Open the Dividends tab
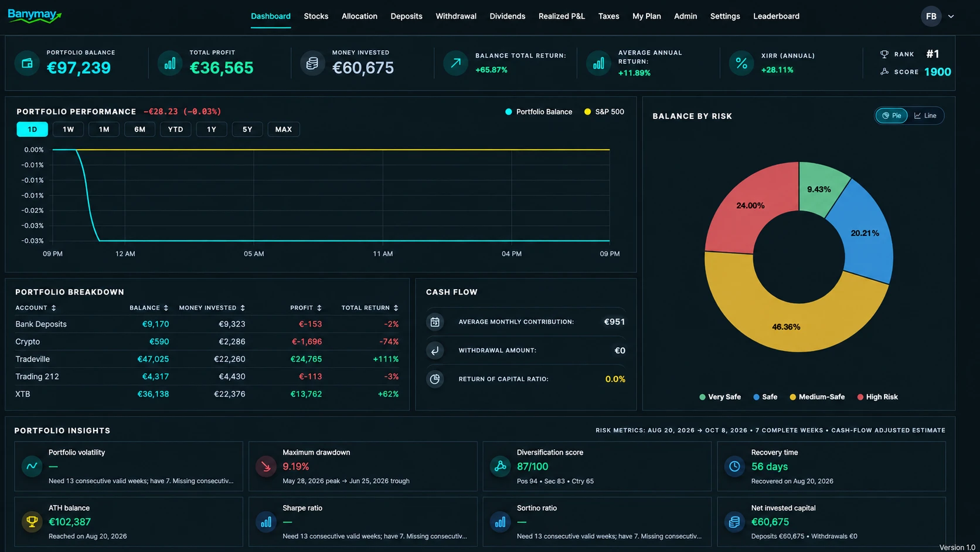The image size is (980, 552). pyautogui.click(x=508, y=16)
